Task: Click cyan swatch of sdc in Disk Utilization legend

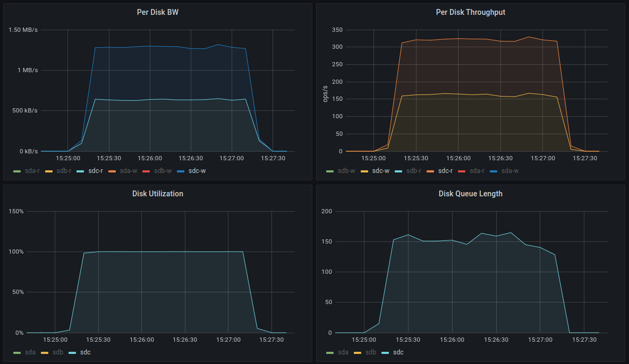Action: 72,353
